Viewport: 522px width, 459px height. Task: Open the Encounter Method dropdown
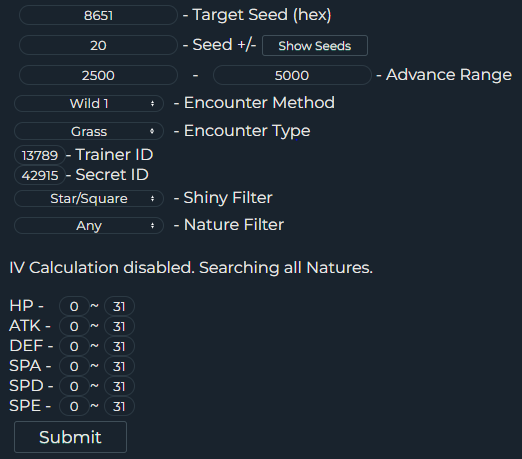coord(89,103)
